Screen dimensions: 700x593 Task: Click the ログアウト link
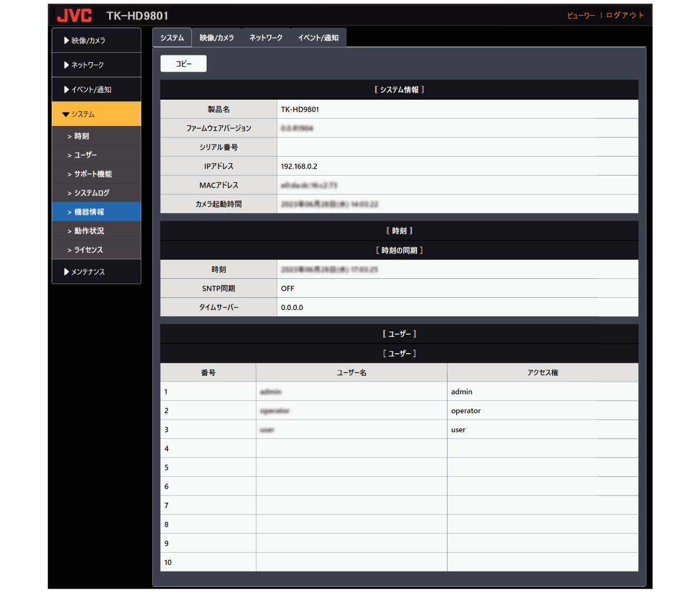coord(625,15)
